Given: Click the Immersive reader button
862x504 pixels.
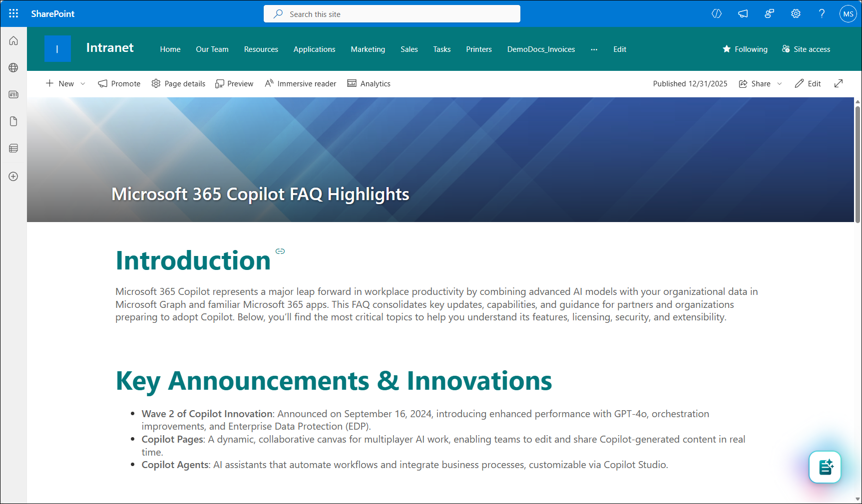Looking at the screenshot, I should (301, 83).
